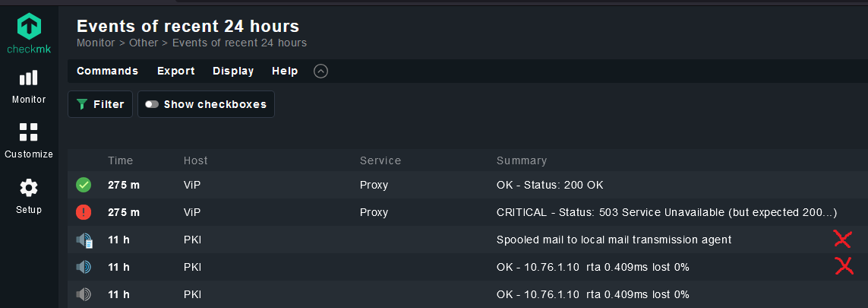The image size is (868, 308).
Task: Sort events by Time column header
Action: [120, 160]
